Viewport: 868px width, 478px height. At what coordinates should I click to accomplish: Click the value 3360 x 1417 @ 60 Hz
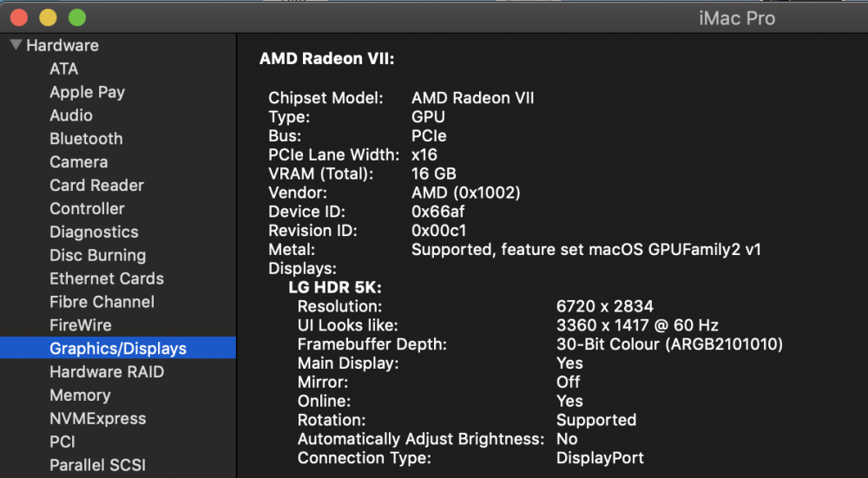pos(637,324)
